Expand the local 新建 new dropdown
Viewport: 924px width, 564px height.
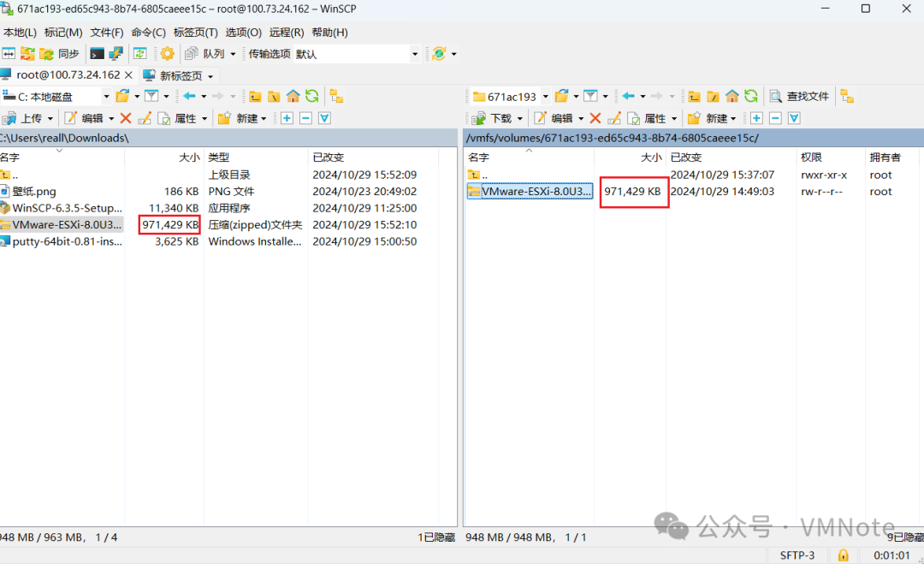coord(264,119)
